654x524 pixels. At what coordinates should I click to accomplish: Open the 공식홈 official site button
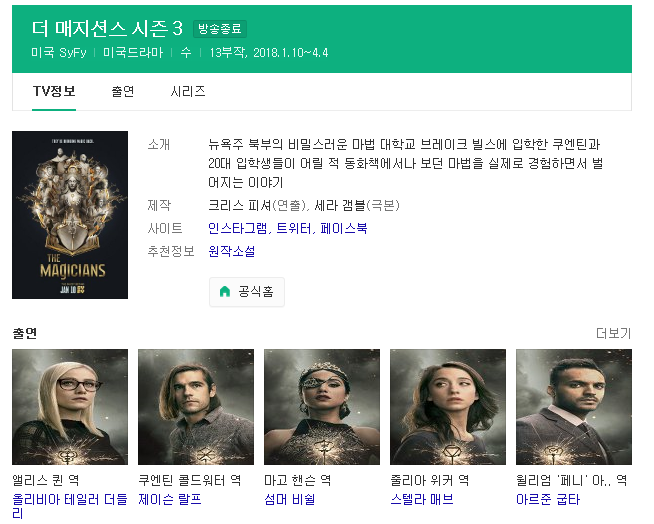tap(247, 292)
